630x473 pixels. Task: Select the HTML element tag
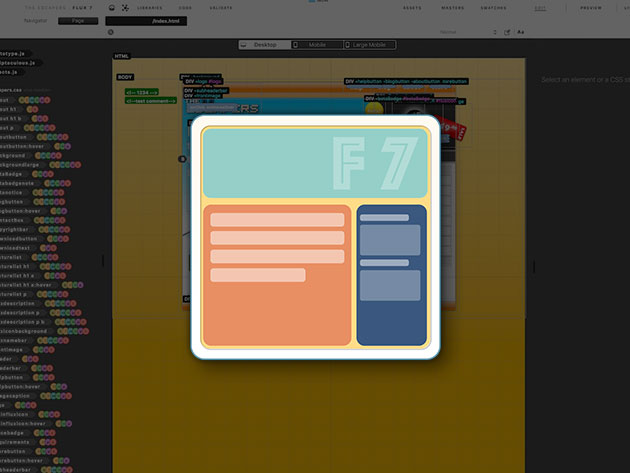122,56
